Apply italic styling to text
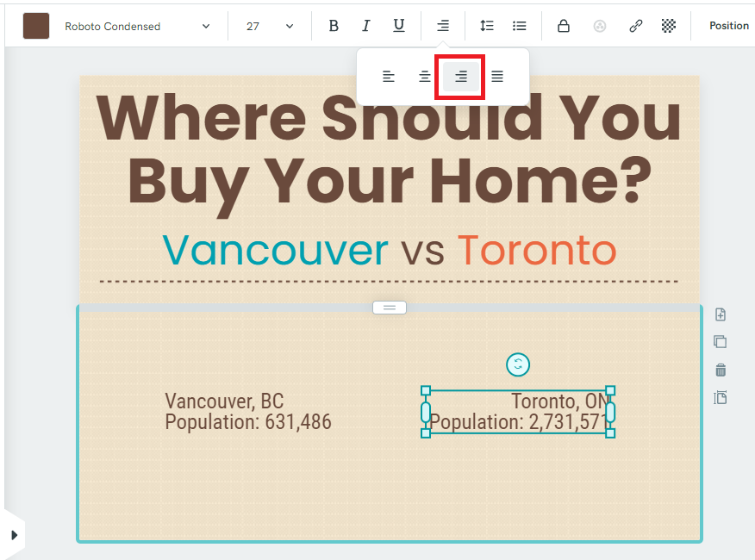 click(366, 25)
